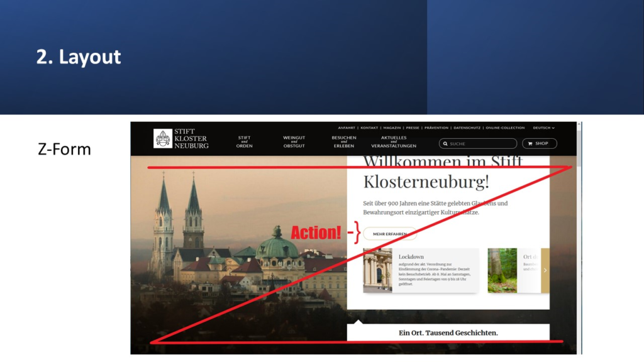The width and height of the screenshot is (644, 362).
Task: Click the magnifier icon in search box
Action: coord(445,144)
